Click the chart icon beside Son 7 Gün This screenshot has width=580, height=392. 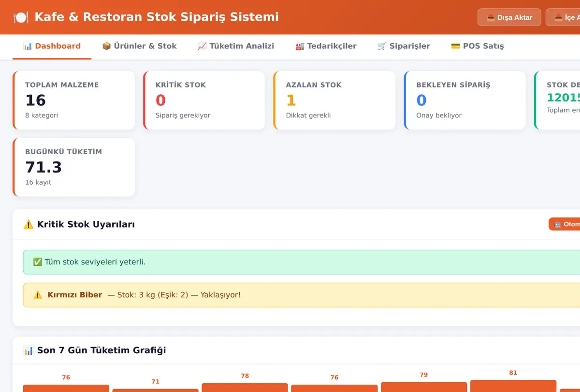[x=29, y=350]
